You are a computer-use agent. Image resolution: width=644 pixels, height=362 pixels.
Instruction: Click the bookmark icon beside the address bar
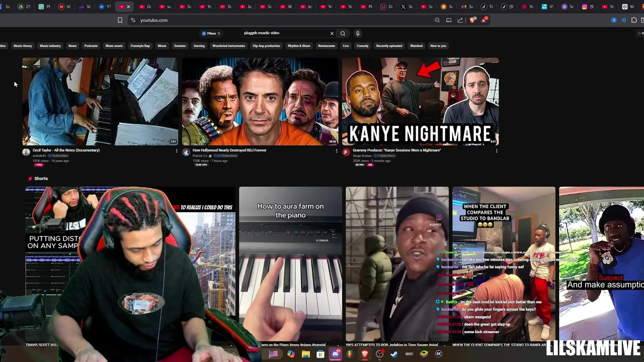click(x=120, y=20)
